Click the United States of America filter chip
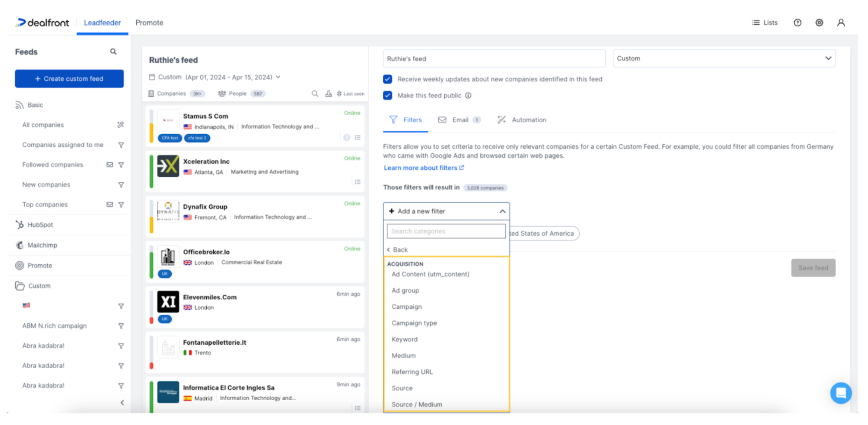Screen dimensions: 868x425 [544, 234]
